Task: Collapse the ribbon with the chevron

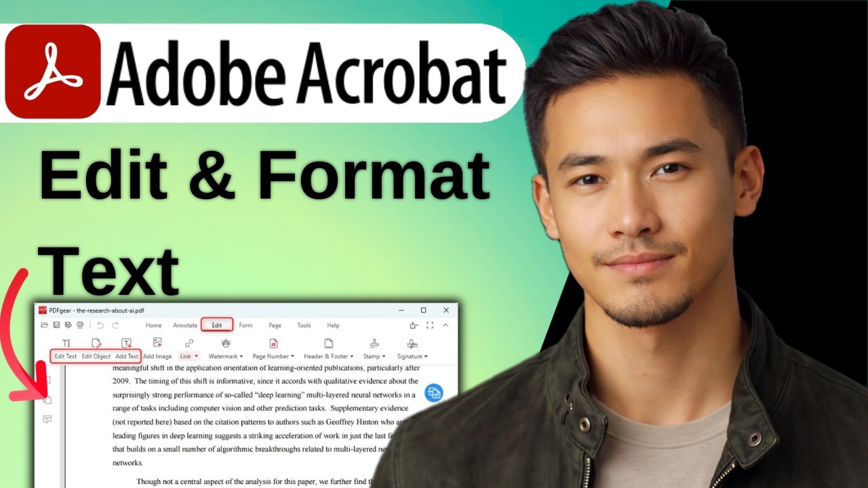Action: click(446, 325)
